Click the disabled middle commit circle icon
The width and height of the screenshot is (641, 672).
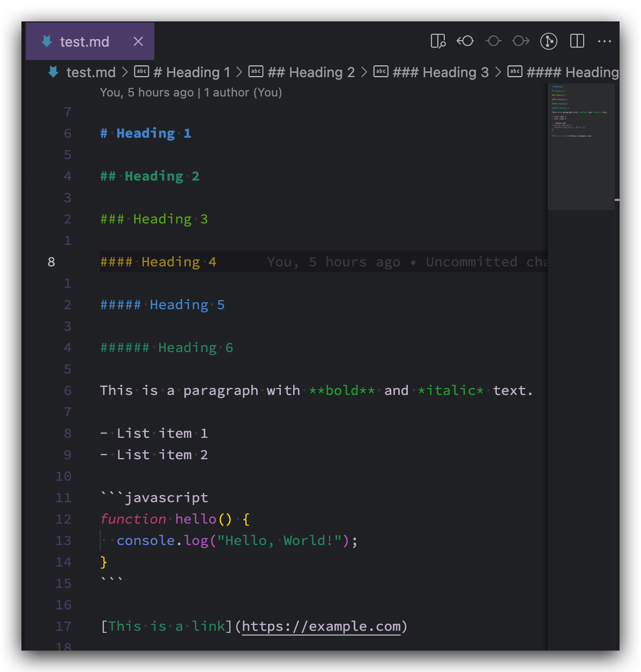tap(494, 41)
